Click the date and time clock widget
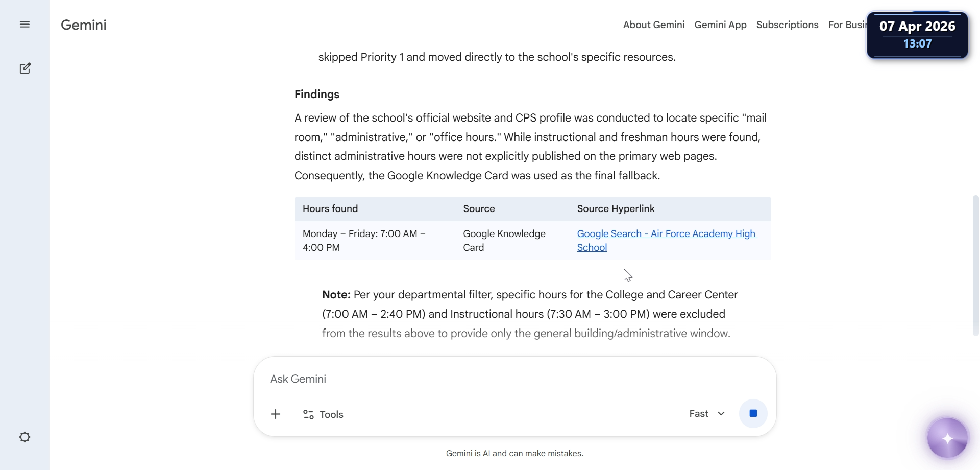The height and width of the screenshot is (470, 980). coord(917,35)
